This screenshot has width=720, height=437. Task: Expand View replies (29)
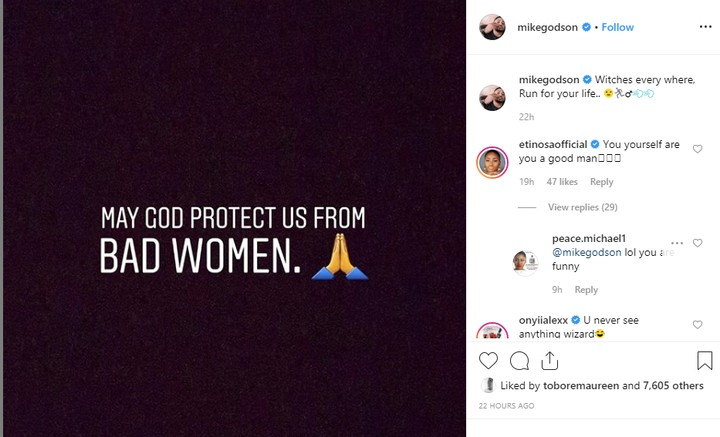582,207
